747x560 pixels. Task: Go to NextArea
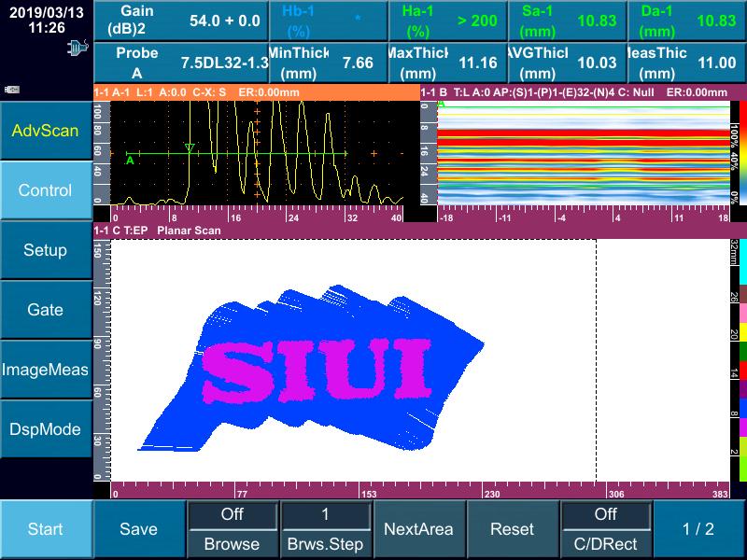coord(418,529)
